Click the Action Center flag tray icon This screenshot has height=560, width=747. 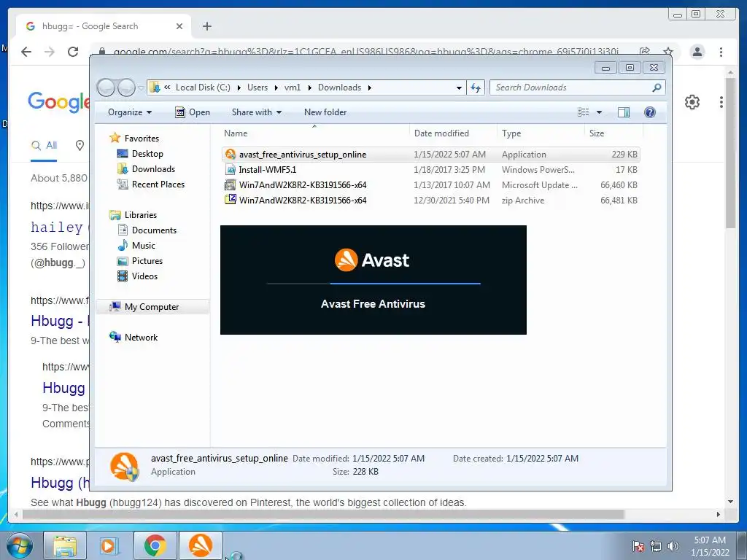coord(638,546)
